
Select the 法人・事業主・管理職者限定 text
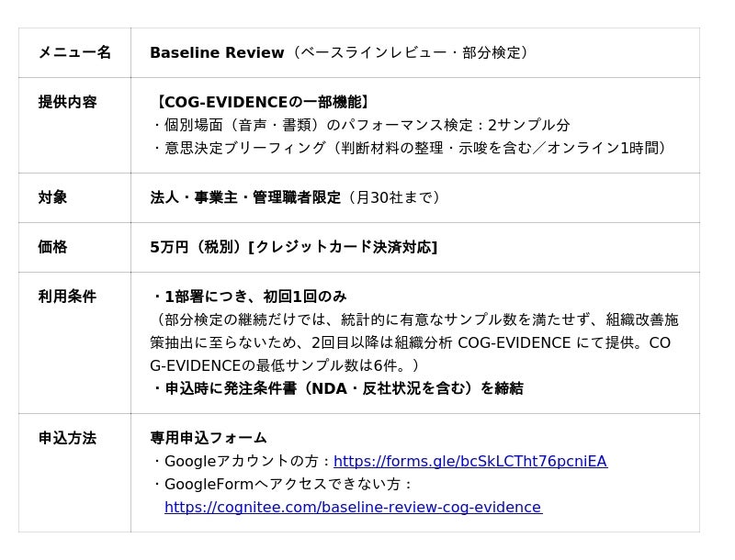tap(245, 197)
